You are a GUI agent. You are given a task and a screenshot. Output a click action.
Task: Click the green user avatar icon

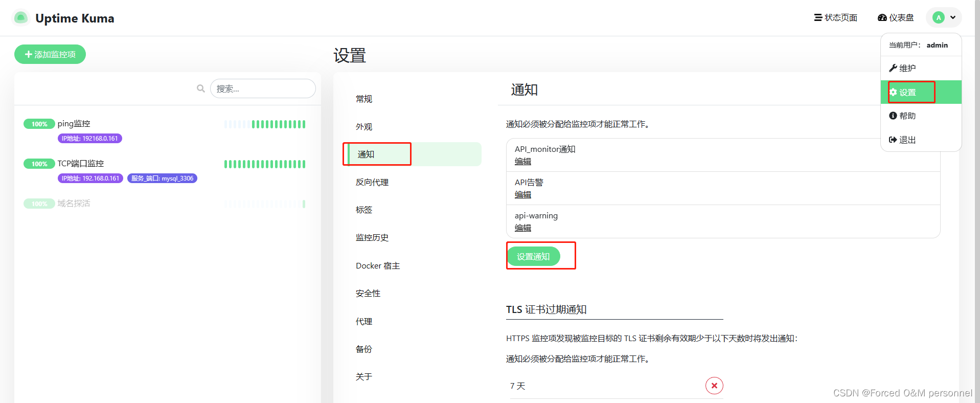click(939, 17)
